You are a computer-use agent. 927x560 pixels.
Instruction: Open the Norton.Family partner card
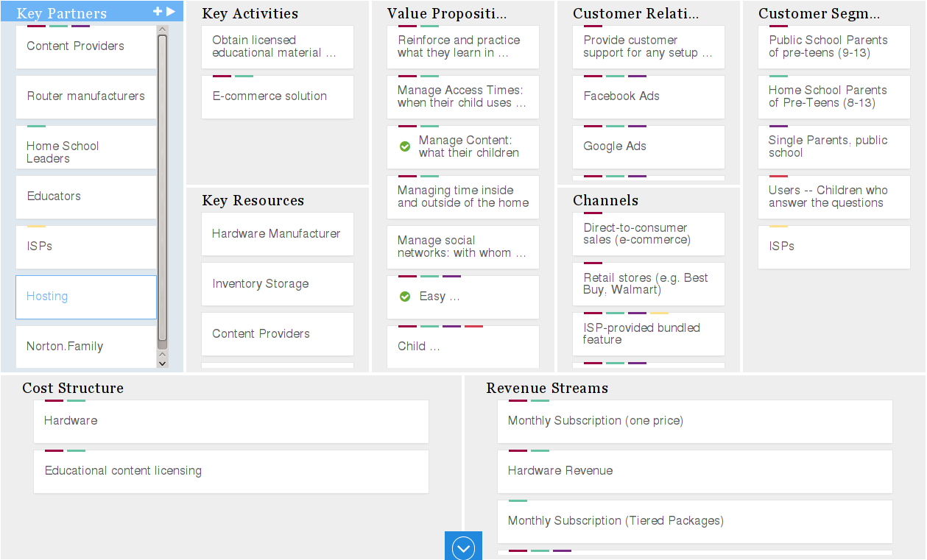(86, 347)
